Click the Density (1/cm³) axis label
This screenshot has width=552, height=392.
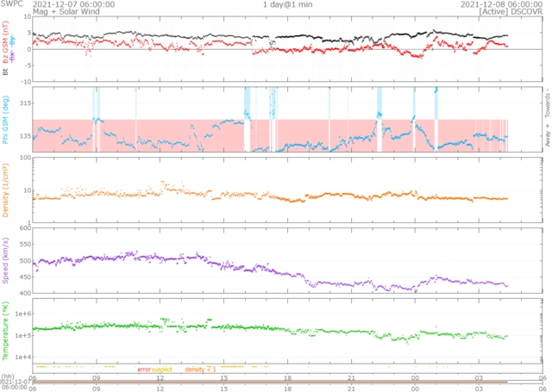[5, 190]
